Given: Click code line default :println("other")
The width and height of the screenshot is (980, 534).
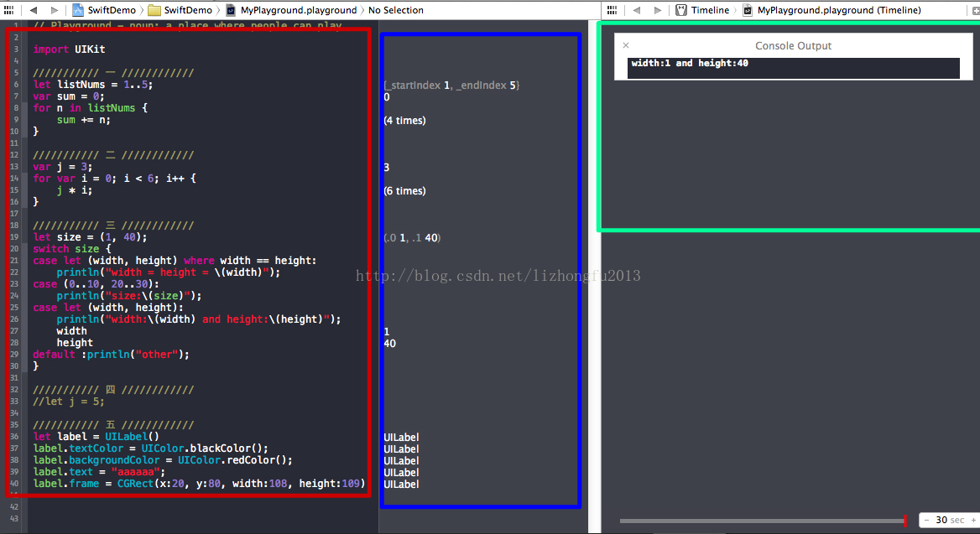Looking at the screenshot, I should (112, 354).
